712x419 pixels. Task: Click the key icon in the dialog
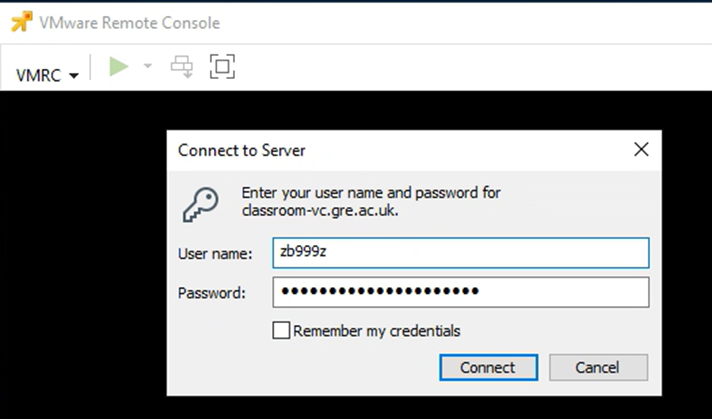[200, 203]
